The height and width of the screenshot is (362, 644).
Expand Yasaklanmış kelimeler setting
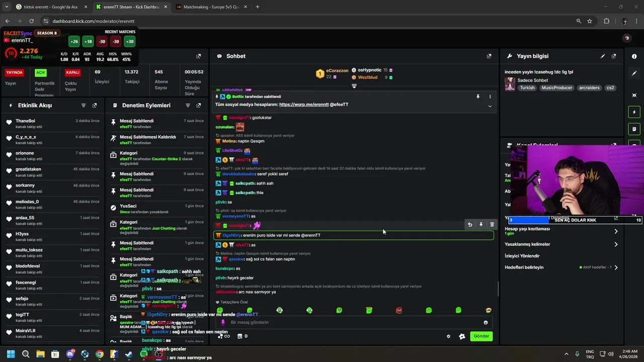coord(616,244)
